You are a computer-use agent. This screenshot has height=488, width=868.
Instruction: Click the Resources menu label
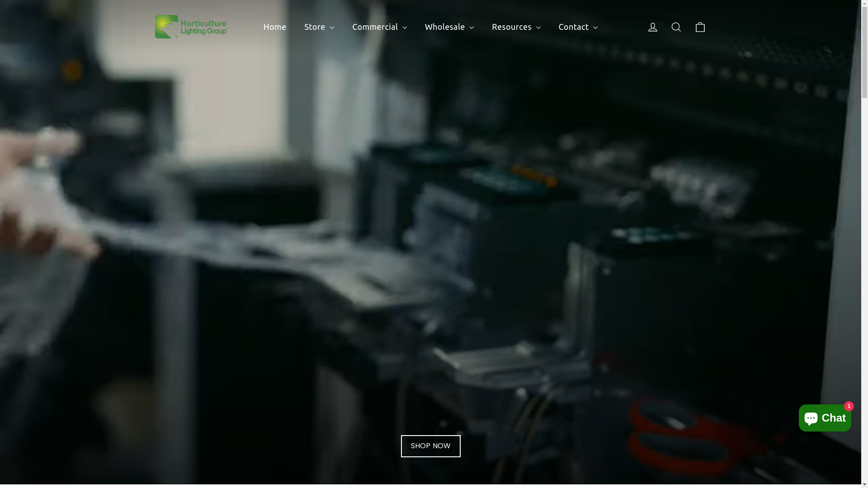(x=511, y=27)
